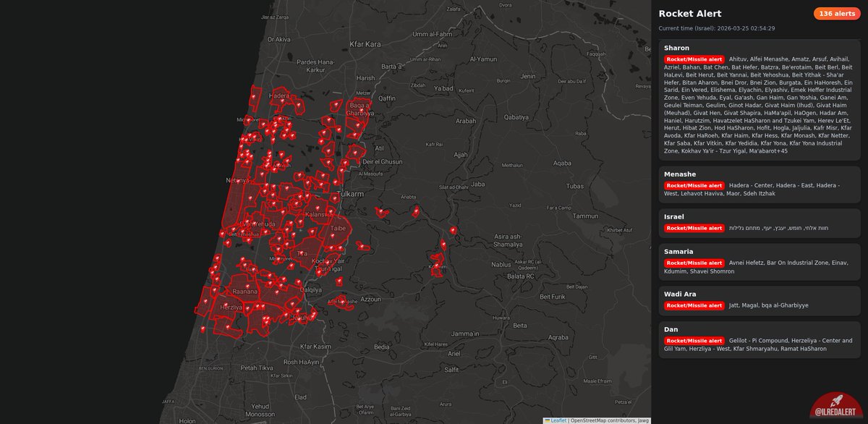
Task: Click the Ariel map label
Action: [454, 354]
